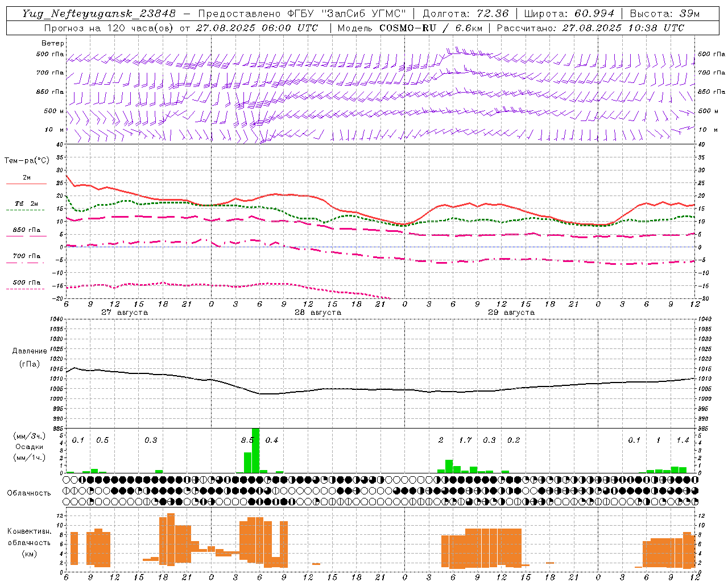Click the 0.2 precipitation total value
This screenshot has width=728, height=582.
pos(514,440)
